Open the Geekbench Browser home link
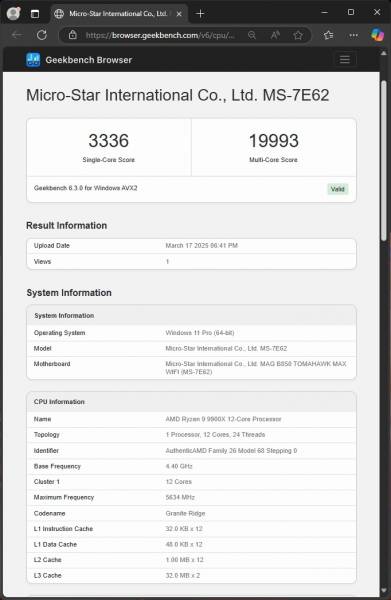 click(89, 60)
